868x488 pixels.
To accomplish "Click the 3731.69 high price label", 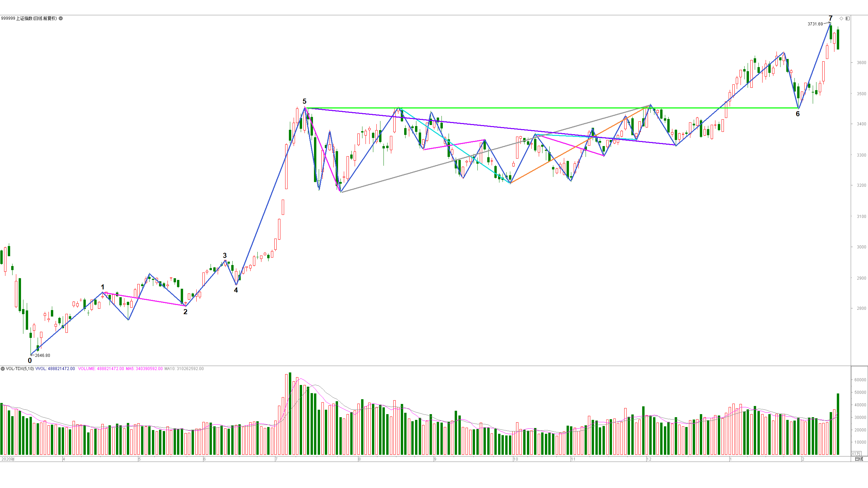I will tap(815, 24).
